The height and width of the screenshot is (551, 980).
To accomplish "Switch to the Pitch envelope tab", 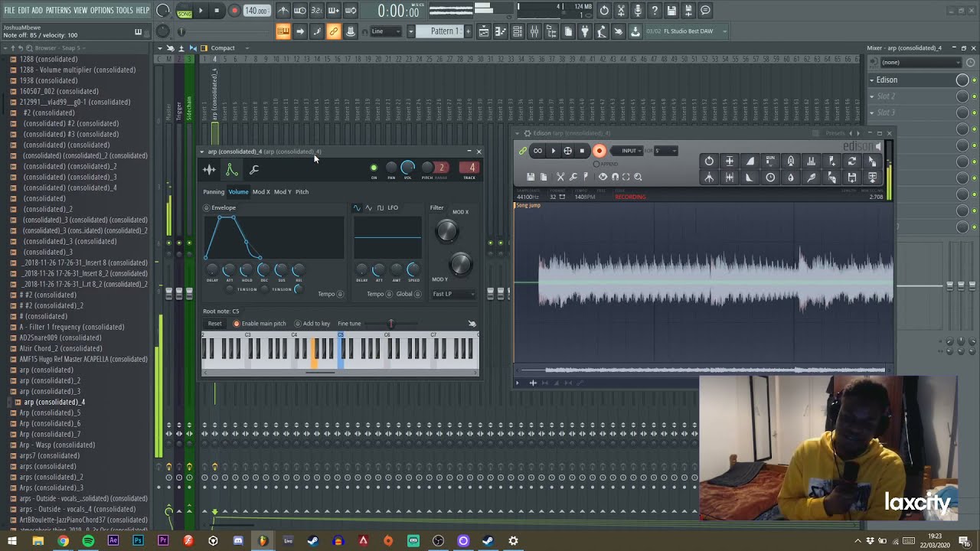I will click(302, 192).
